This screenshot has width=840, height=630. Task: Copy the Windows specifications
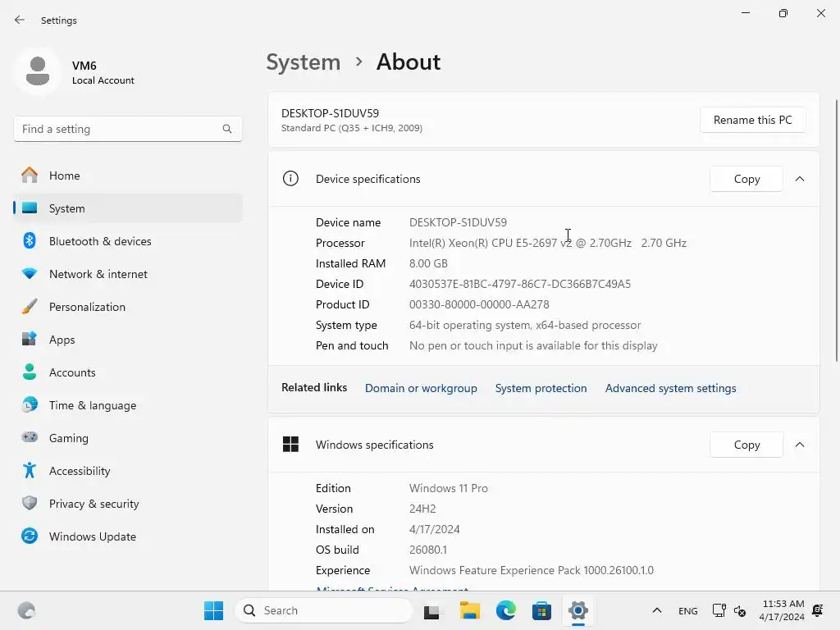pyautogui.click(x=746, y=445)
